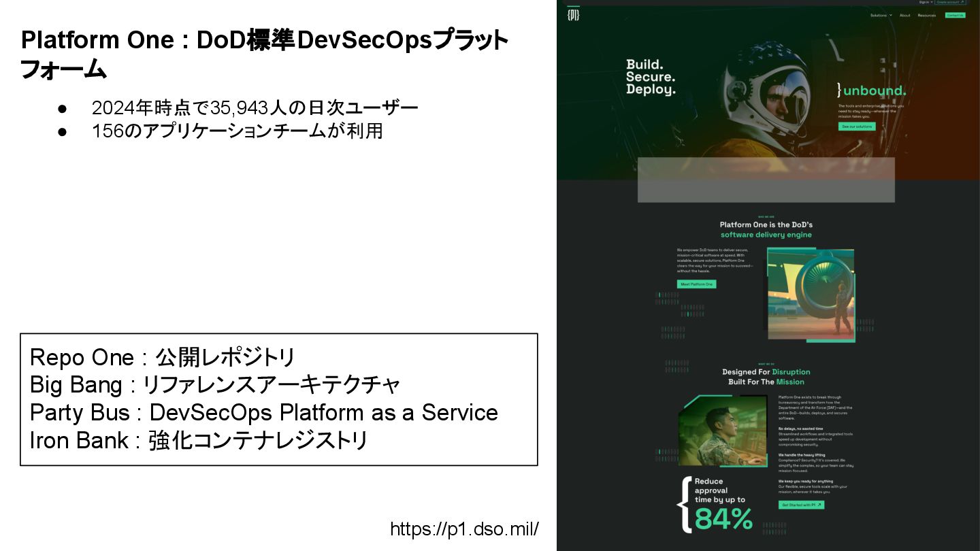Click the Reduce approval time text
This screenshot has width=980, height=551.
(x=719, y=490)
